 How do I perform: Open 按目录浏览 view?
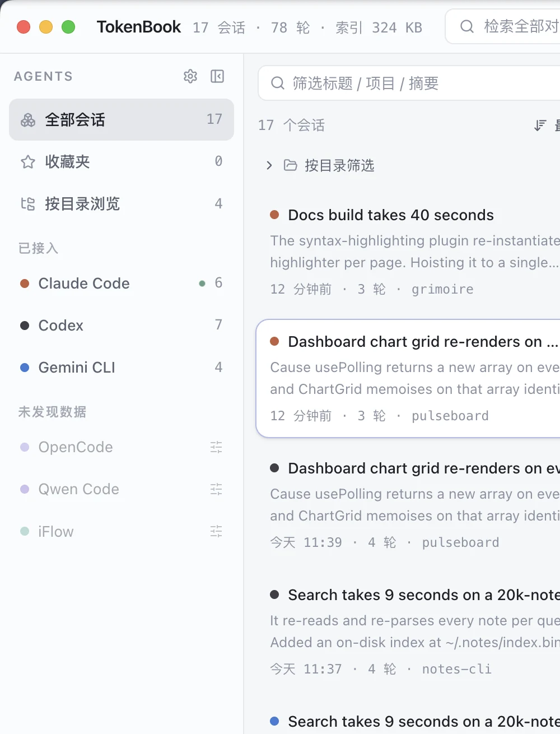coord(122,204)
